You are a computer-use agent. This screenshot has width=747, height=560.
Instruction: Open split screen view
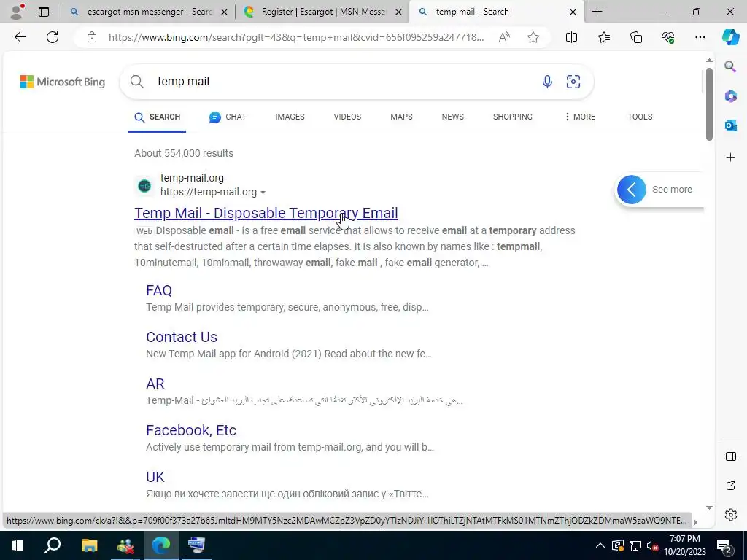571,37
